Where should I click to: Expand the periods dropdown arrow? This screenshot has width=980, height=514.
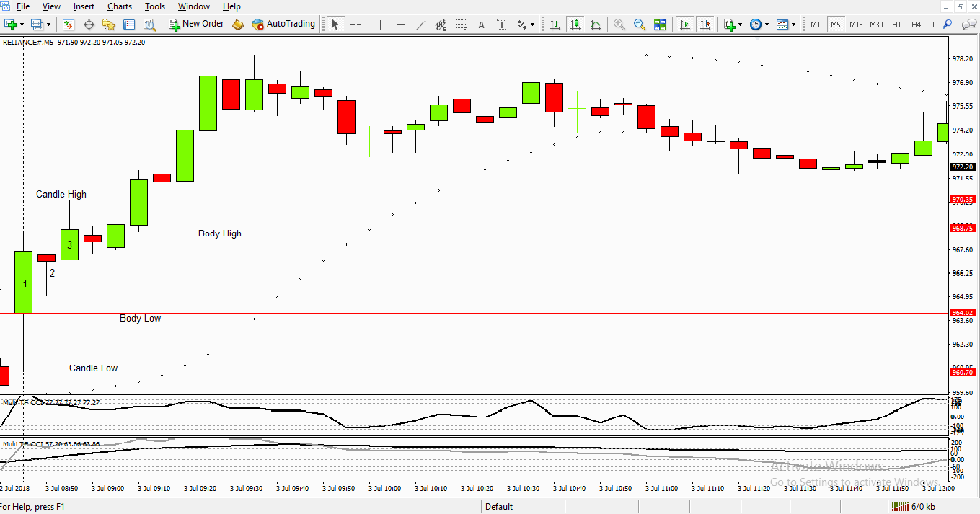coord(767,25)
